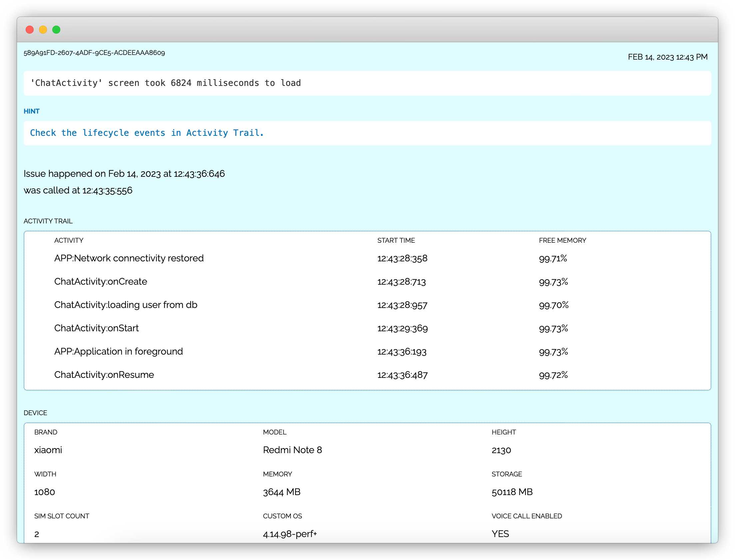
Task: Click the HINT label
Action: pyautogui.click(x=31, y=111)
